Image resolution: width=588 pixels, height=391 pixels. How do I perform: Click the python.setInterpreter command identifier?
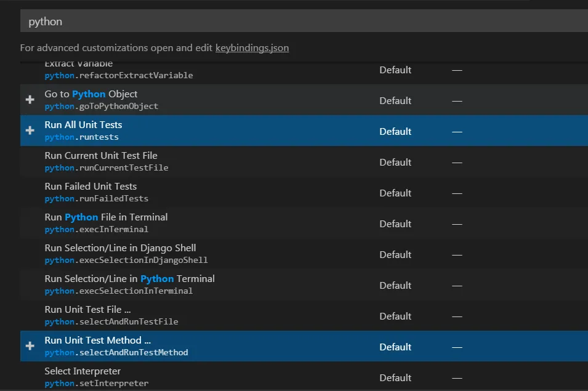coord(96,383)
